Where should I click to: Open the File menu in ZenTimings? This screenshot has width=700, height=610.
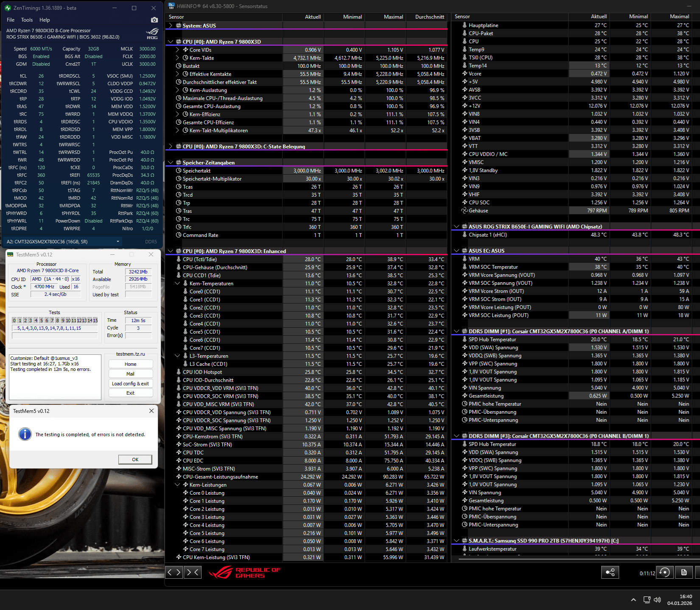(x=11, y=20)
